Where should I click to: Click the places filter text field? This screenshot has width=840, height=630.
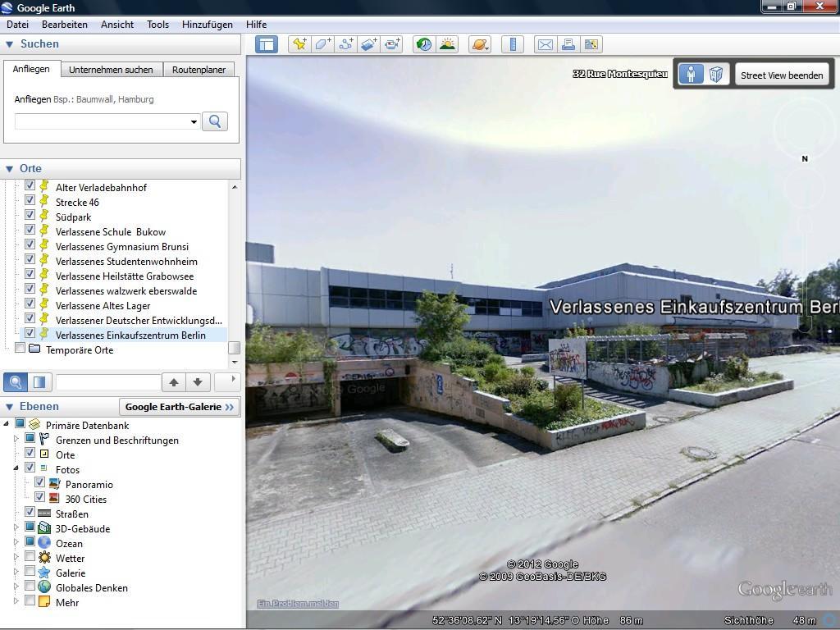(x=108, y=382)
